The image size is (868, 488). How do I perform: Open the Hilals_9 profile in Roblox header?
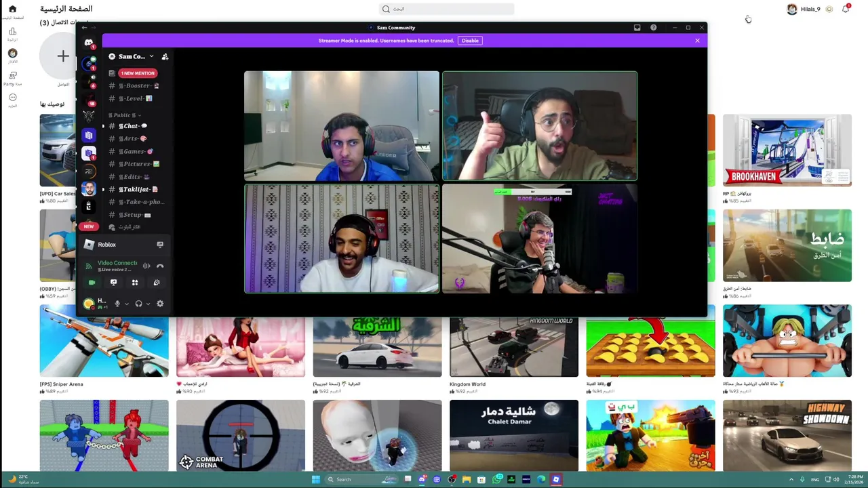click(x=804, y=9)
